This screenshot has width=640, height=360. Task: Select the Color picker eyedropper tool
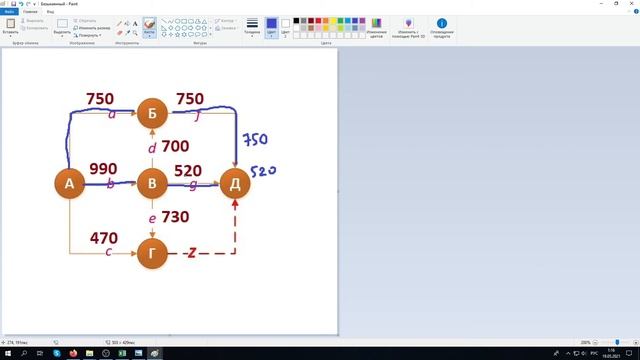tap(127, 33)
